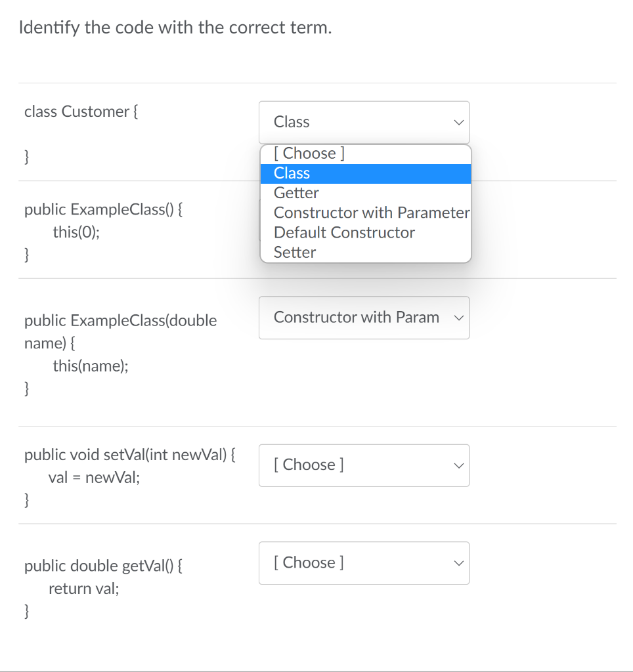The image size is (633, 672).
Task: Click the chevron on the Constructor with Param dropdown
Action: (x=458, y=318)
